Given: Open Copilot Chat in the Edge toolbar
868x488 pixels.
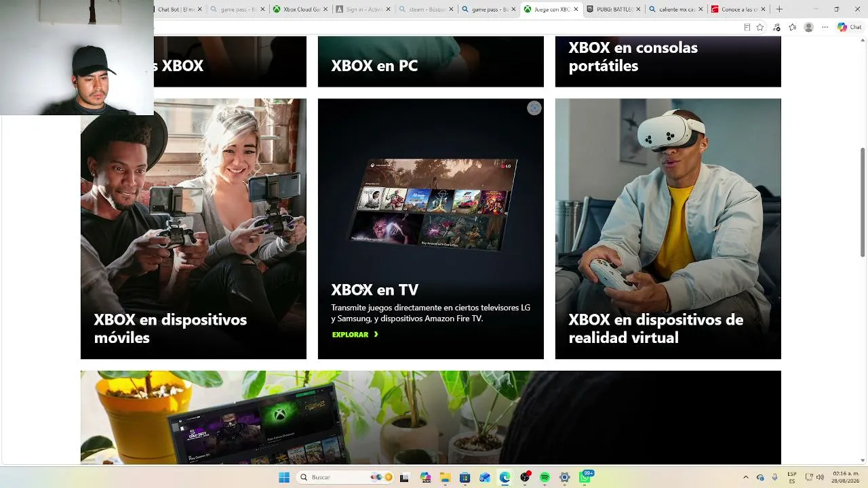Looking at the screenshot, I should pos(849,27).
